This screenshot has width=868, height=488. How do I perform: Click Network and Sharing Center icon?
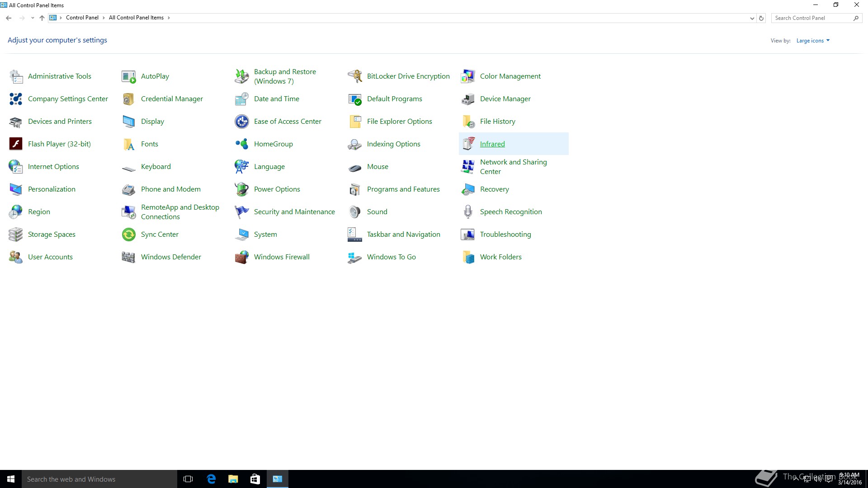pyautogui.click(x=468, y=167)
